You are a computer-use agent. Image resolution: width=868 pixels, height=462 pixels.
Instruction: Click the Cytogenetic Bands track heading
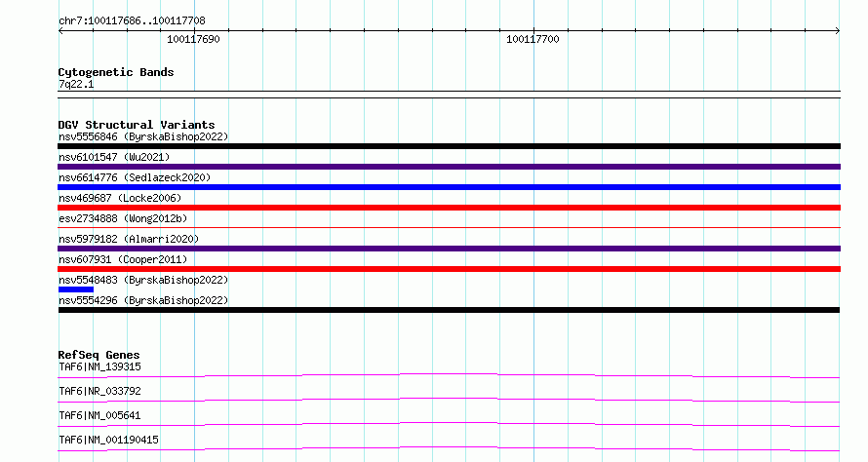pyautogui.click(x=116, y=72)
